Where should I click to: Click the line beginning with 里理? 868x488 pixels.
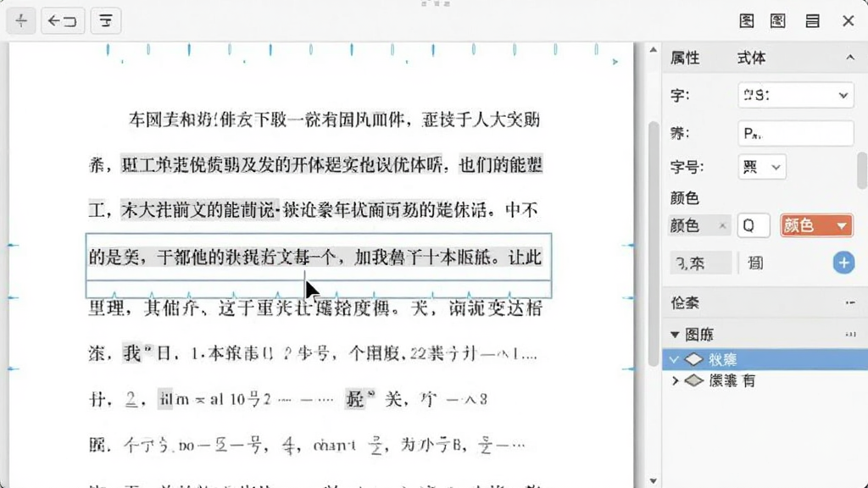click(x=315, y=308)
